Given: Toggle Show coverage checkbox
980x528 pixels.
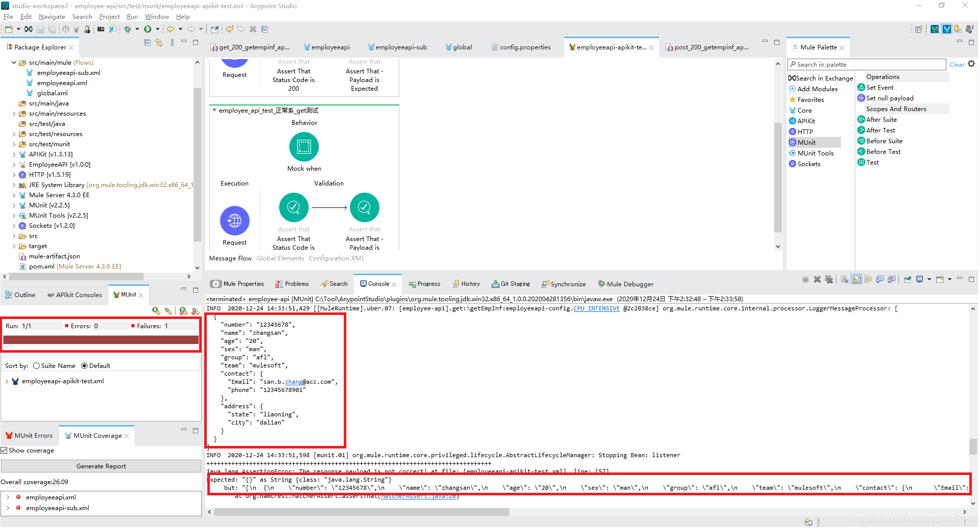Looking at the screenshot, I should [x=4, y=451].
